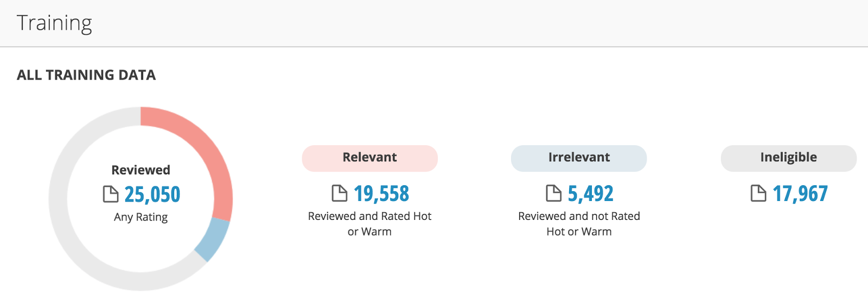
Task: Click the blue segment of the donut chart
Action: point(214,238)
